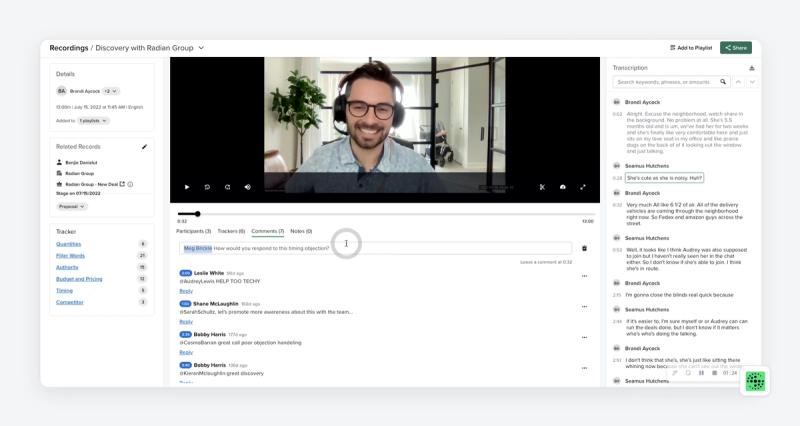Mute the video with the speaker icon
Viewport: 800px width, 426px height.
click(247, 187)
